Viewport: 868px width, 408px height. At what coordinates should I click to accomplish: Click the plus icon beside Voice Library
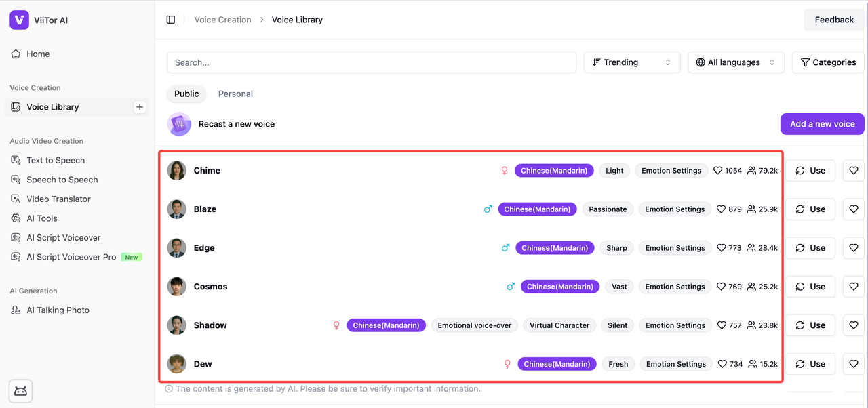(140, 107)
